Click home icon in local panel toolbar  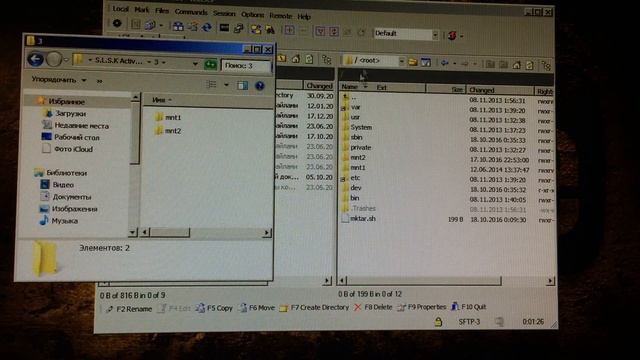tap(296, 59)
